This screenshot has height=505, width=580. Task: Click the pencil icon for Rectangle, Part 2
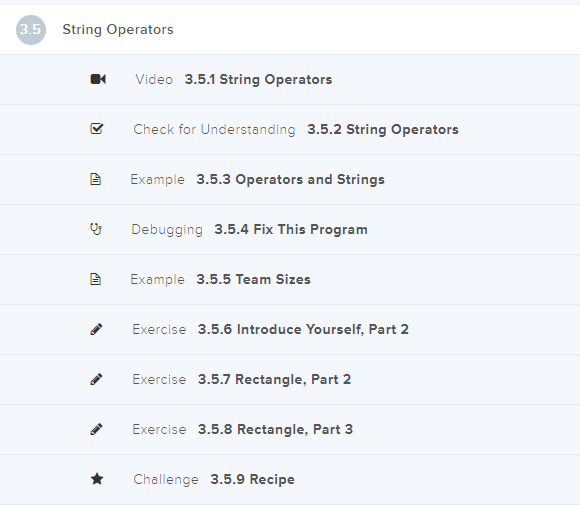(x=96, y=379)
